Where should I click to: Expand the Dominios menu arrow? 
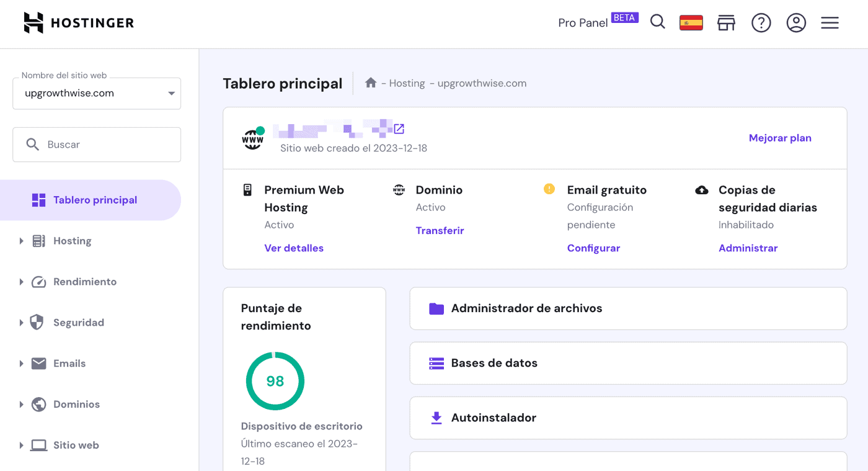[21, 404]
